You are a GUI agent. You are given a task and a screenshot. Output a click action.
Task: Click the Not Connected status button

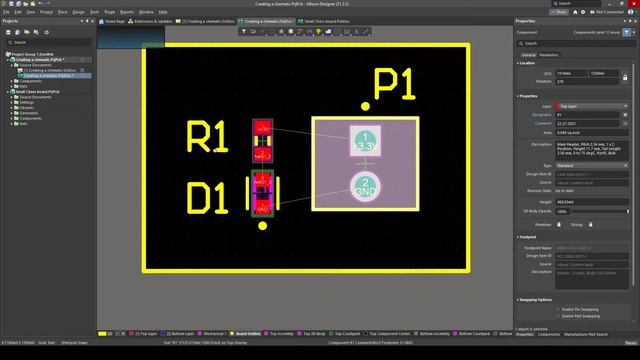[607, 12]
